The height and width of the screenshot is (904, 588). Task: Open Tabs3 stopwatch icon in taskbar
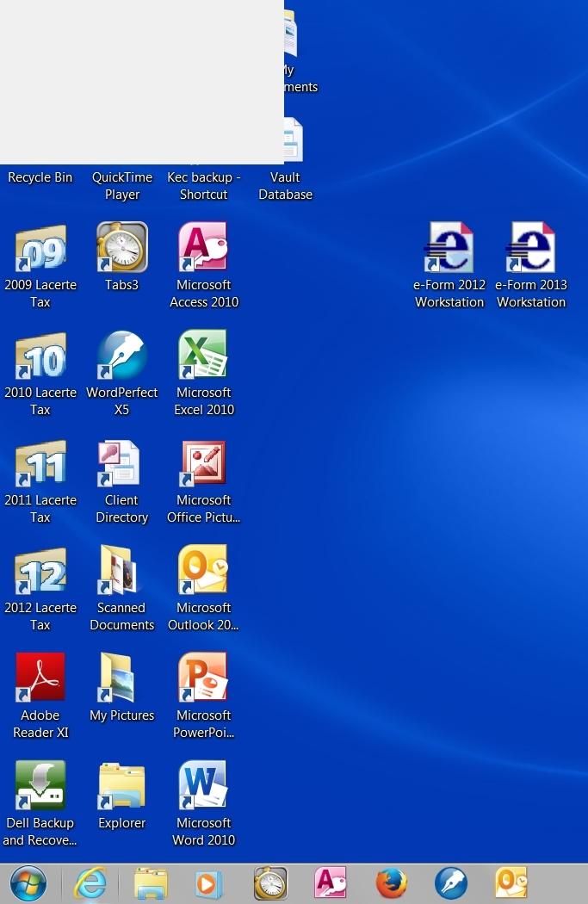pyautogui.click(x=270, y=883)
